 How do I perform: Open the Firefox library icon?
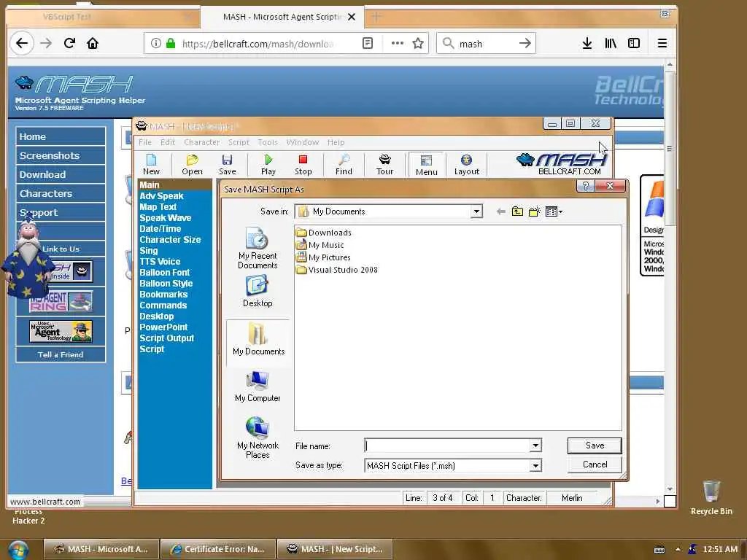[x=611, y=43]
